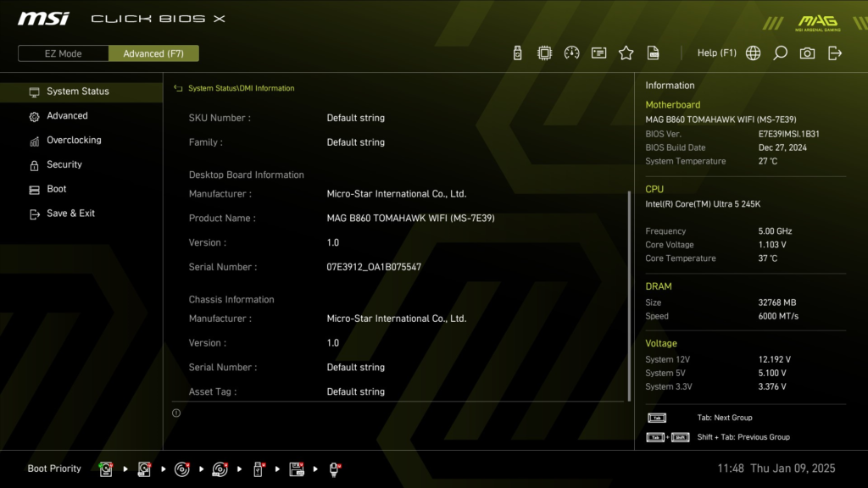Image resolution: width=868 pixels, height=488 pixels.
Task: Take a screenshot with the camera icon
Action: coord(807,53)
